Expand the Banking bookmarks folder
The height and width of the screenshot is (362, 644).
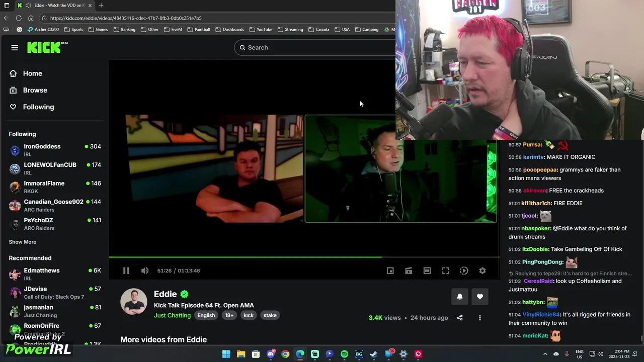tap(124, 29)
